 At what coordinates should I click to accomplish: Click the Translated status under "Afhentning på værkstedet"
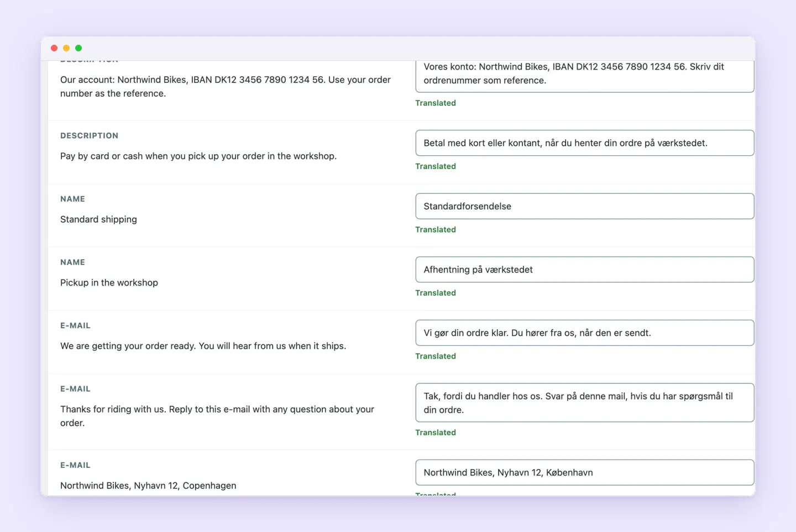coord(436,293)
